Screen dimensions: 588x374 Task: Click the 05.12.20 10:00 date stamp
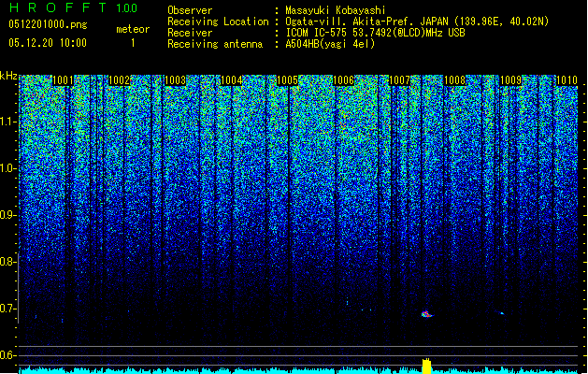coord(48,43)
